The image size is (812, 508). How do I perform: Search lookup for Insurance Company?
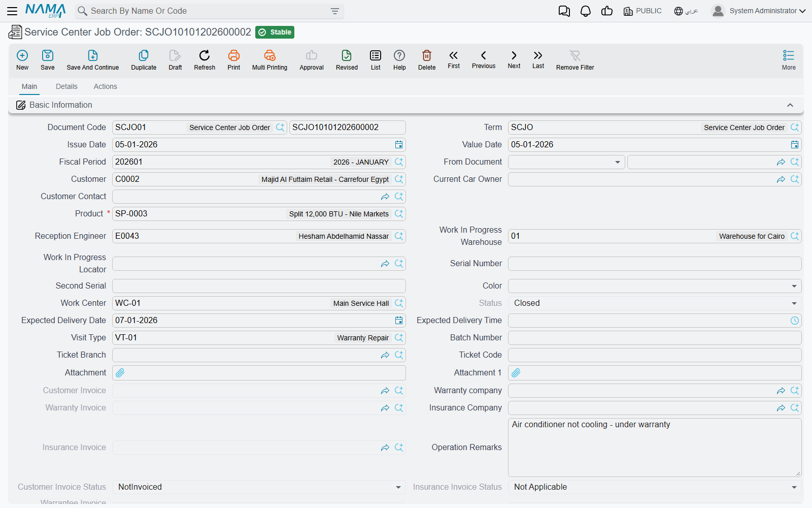795,408
